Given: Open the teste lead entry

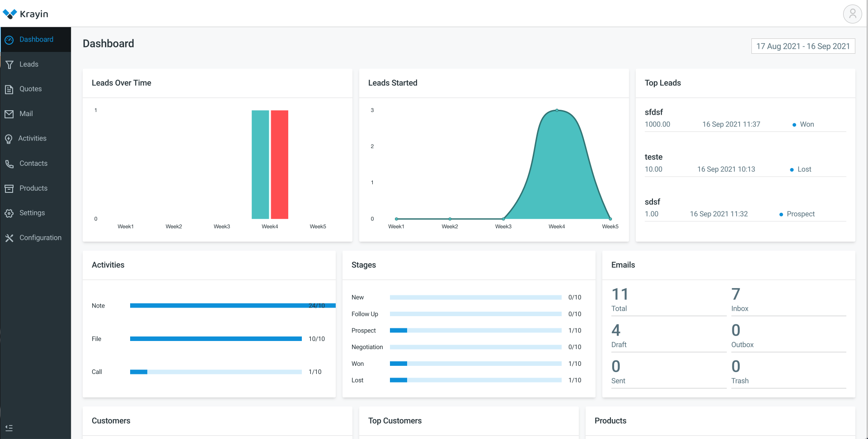Looking at the screenshot, I should click(x=654, y=157).
